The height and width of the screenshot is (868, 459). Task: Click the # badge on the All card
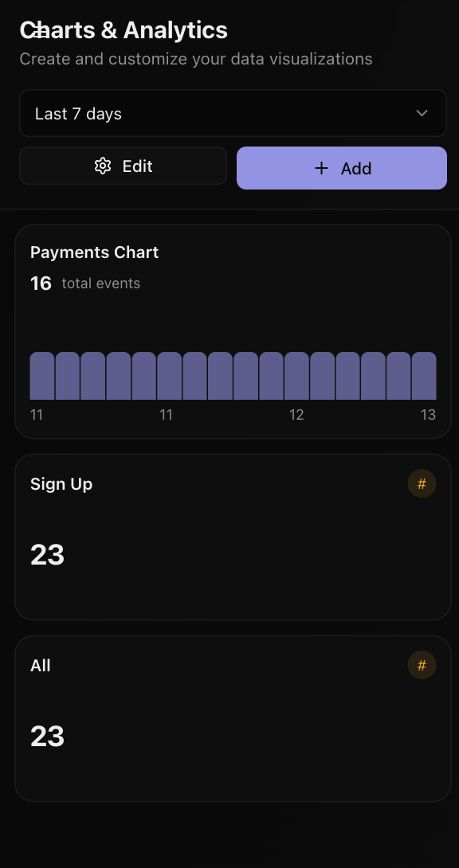(x=422, y=665)
